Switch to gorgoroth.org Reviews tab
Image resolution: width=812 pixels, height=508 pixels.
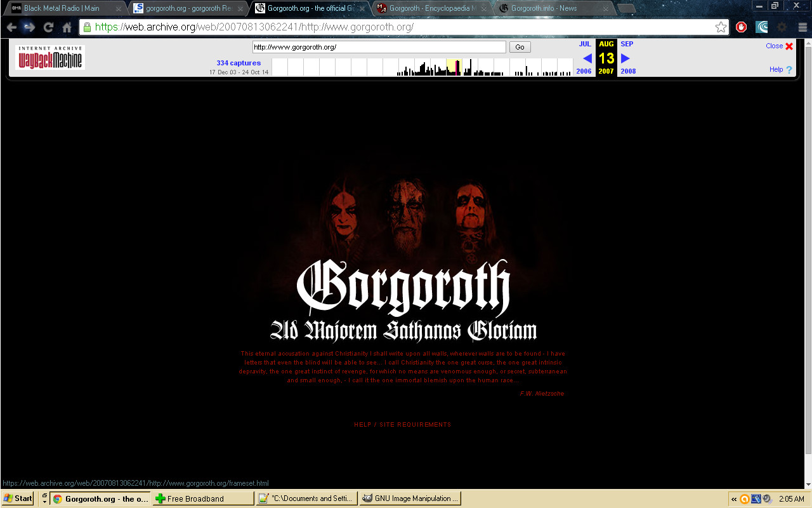pos(188,8)
